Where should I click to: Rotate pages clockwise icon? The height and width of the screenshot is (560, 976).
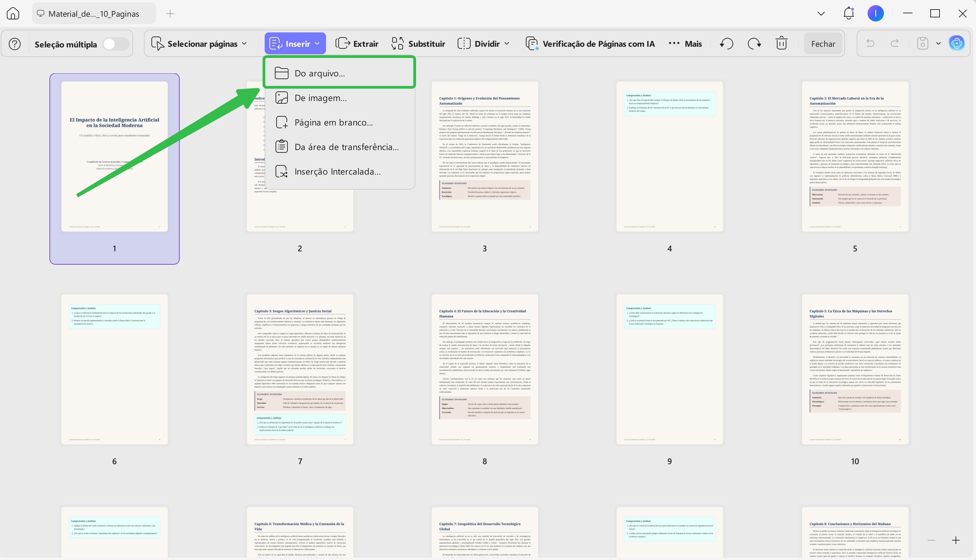coord(754,43)
